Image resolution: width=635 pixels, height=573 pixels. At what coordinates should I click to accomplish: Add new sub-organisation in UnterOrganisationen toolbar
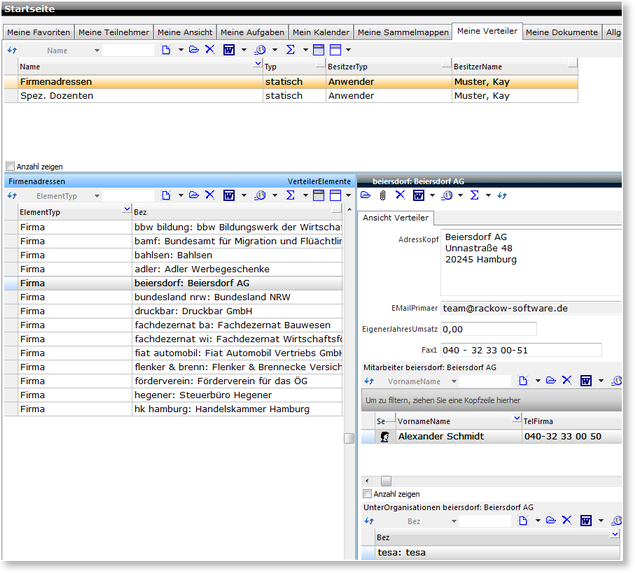coord(523,521)
